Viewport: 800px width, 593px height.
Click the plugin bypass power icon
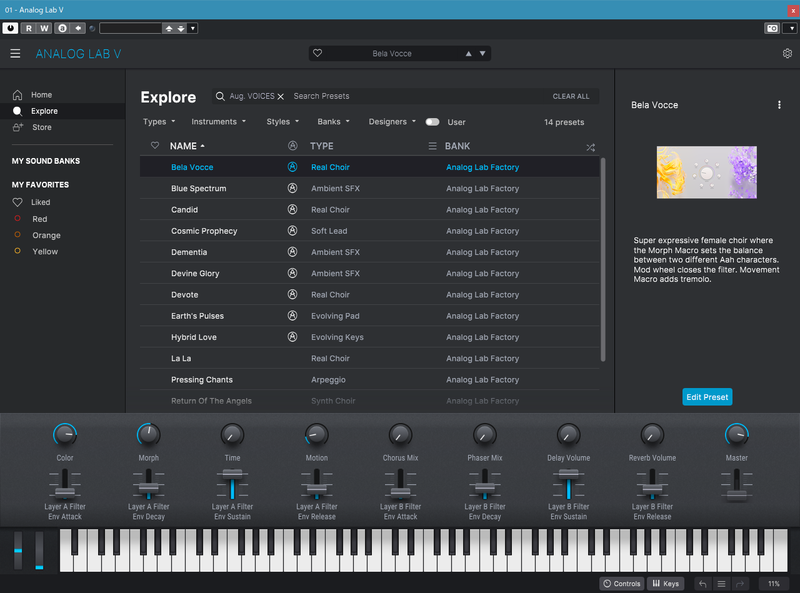pos(10,28)
